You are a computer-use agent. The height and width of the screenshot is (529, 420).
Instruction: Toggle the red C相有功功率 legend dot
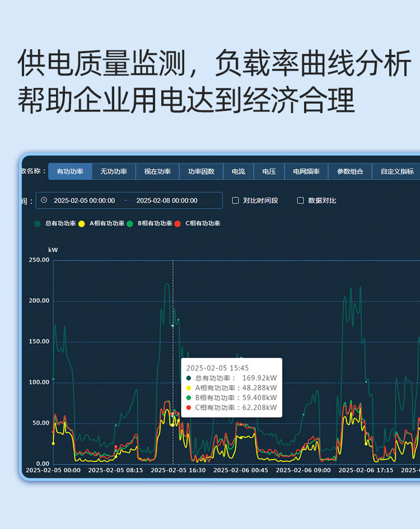click(x=178, y=223)
